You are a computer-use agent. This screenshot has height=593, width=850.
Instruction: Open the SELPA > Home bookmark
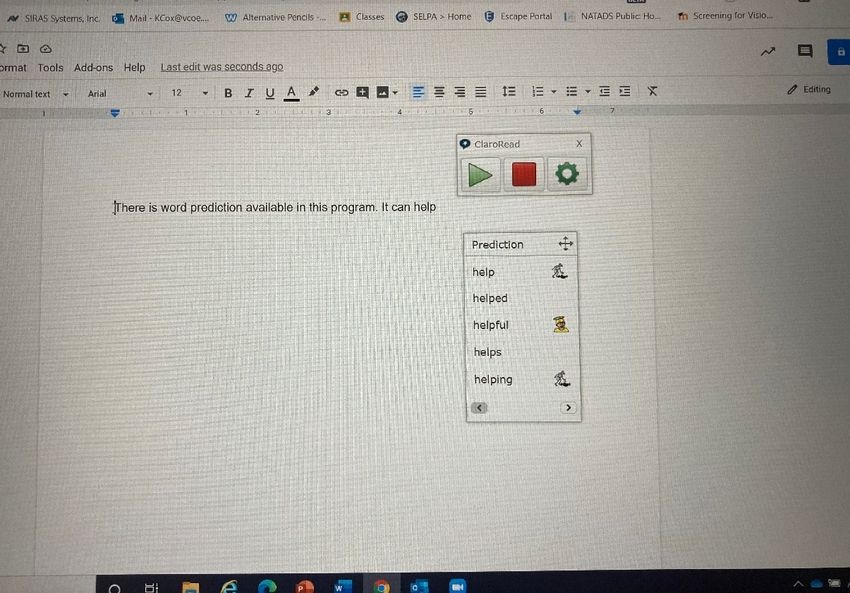pos(434,17)
